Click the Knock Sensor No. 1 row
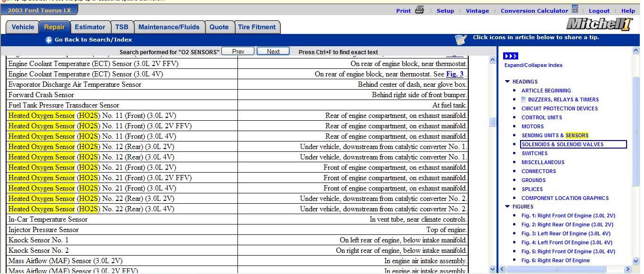The height and width of the screenshot is (274, 644). (237, 240)
